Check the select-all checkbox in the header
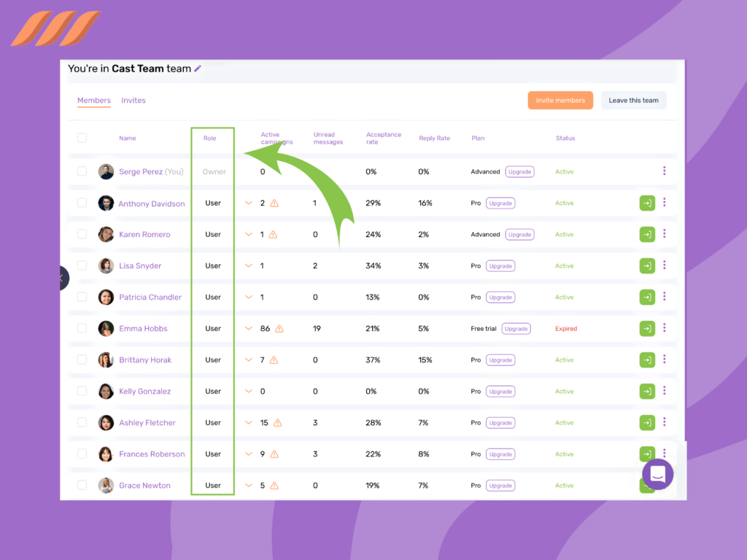This screenshot has width=747, height=560. (x=82, y=137)
